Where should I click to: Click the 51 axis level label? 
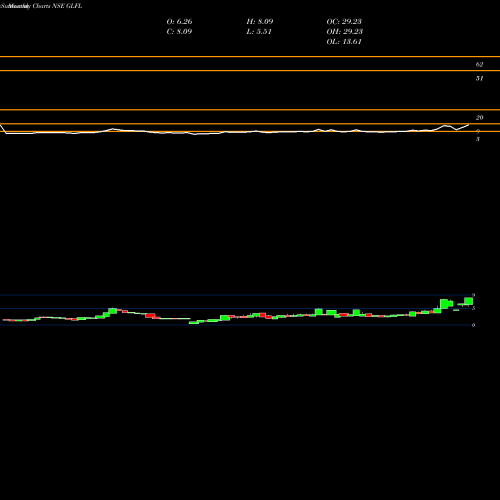[479, 79]
